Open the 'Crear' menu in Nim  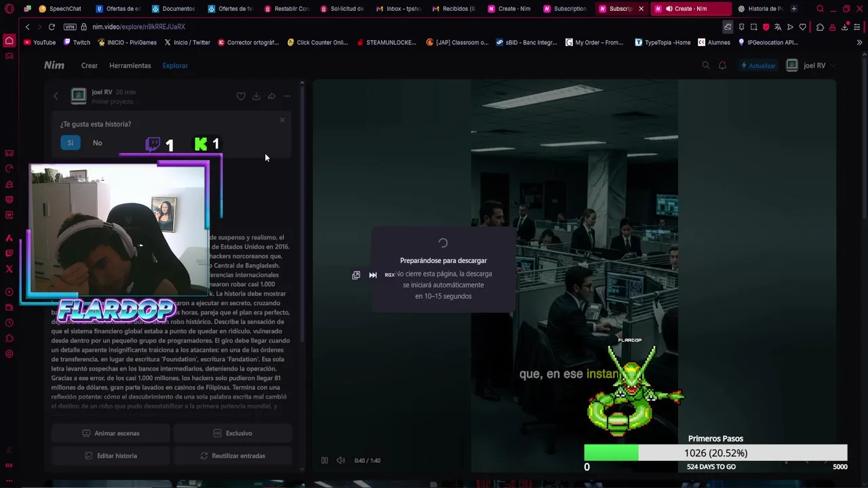tap(90, 66)
